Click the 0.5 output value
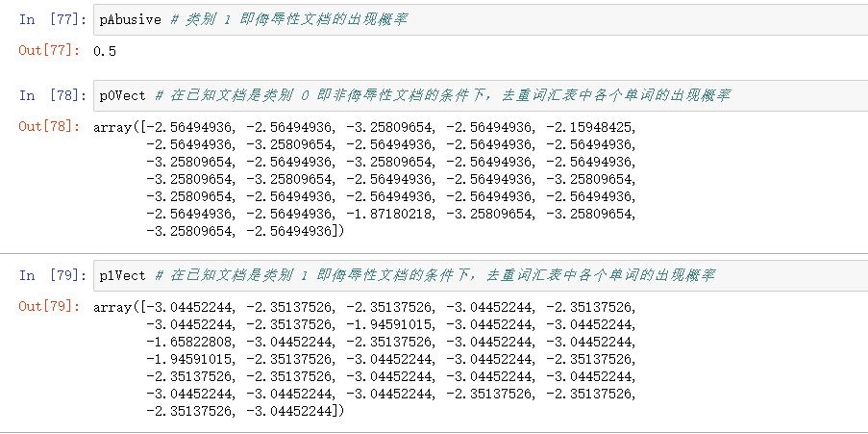 105,52
